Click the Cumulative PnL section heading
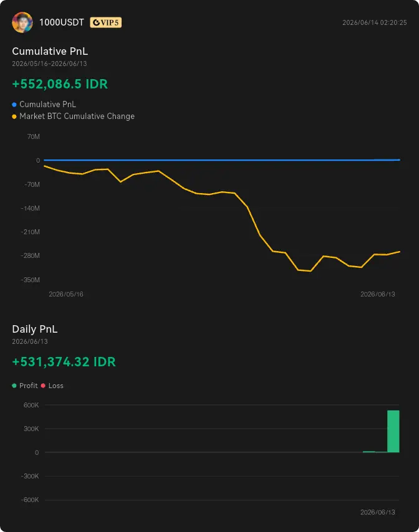The width and height of the screenshot is (419, 532). coord(50,51)
